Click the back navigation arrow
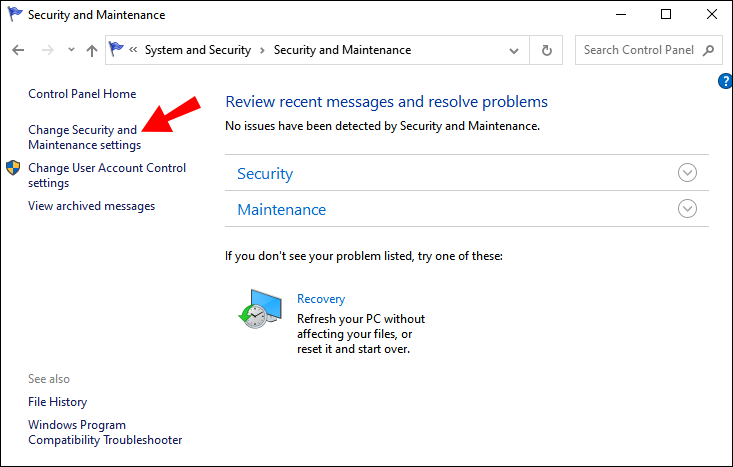Image resolution: width=733 pixels, height=467 pixels. pyautogui.click(x=18, y=50)
